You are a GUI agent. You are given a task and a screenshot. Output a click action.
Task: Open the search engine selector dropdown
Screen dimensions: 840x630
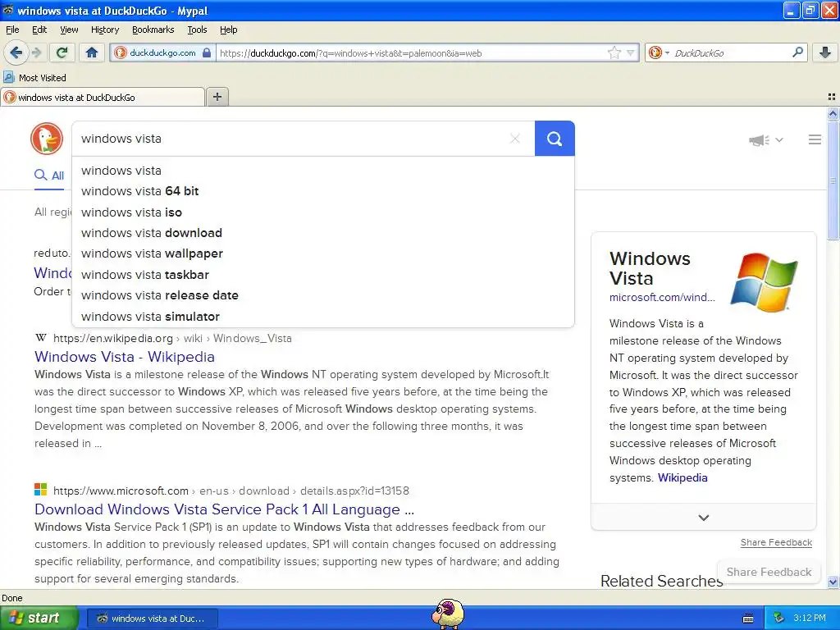[x=659, y=52]
